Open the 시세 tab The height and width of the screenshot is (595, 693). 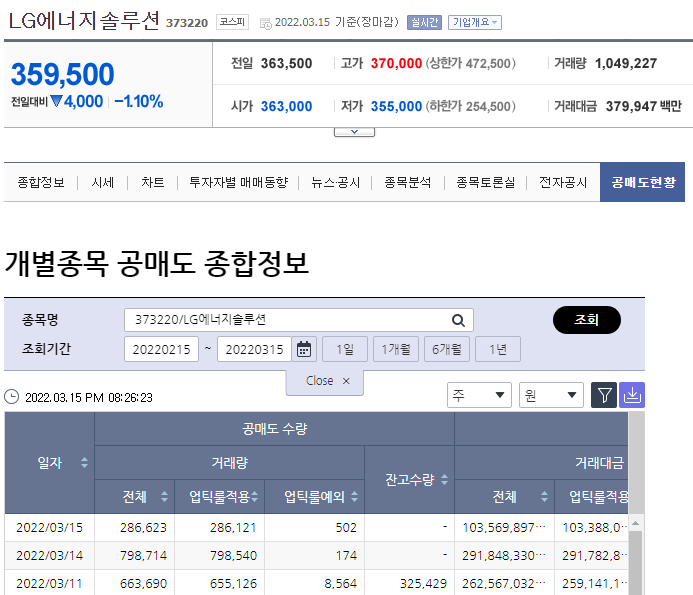pyautogui.click(x=103, y=182)
